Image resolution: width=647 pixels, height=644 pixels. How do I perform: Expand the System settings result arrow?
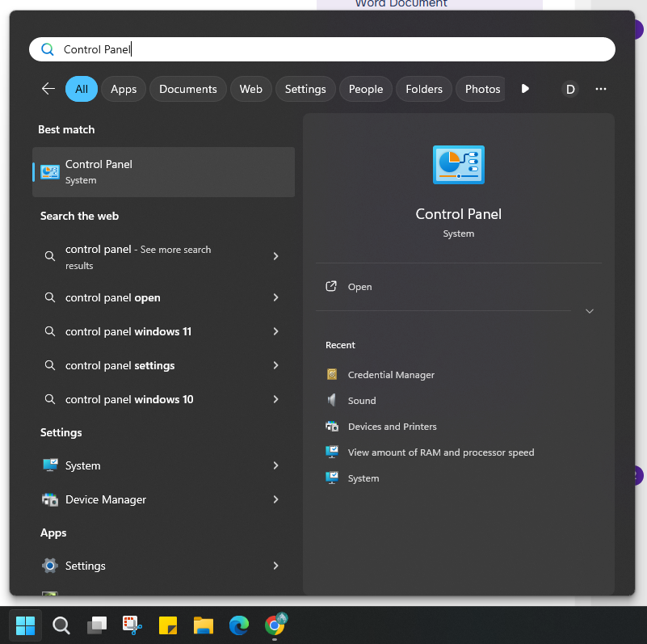pyautogui.click(x=275, y=465)
